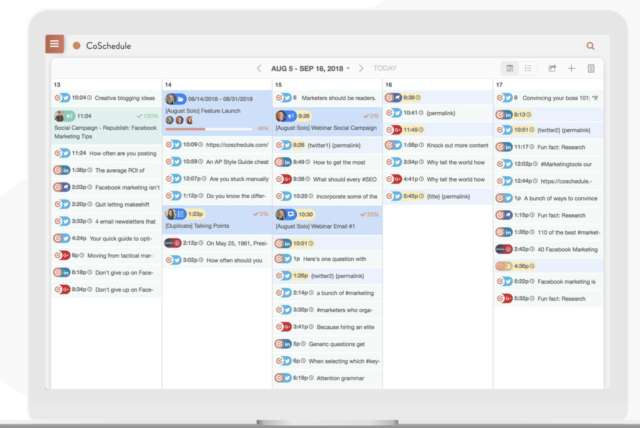Google+ icon on 'Because hiring an elite' post
The height and width of the screenshot is (428, 640).
(x=287, y=327)
